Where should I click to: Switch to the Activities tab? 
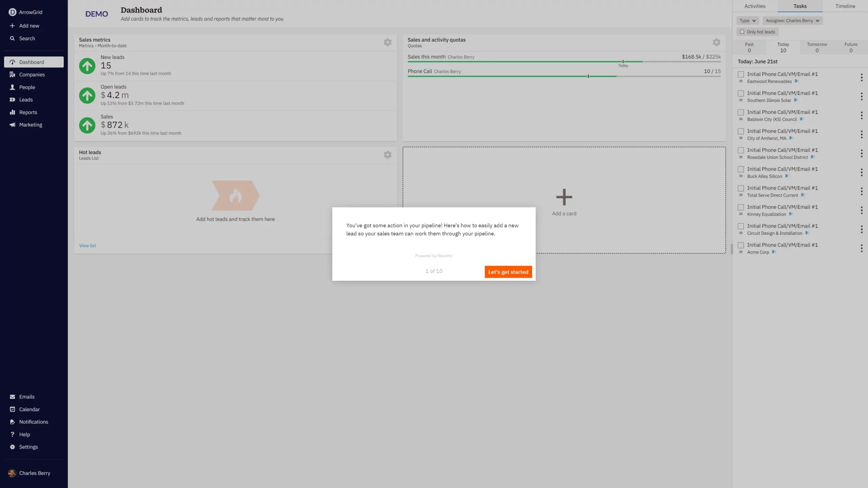754,6
